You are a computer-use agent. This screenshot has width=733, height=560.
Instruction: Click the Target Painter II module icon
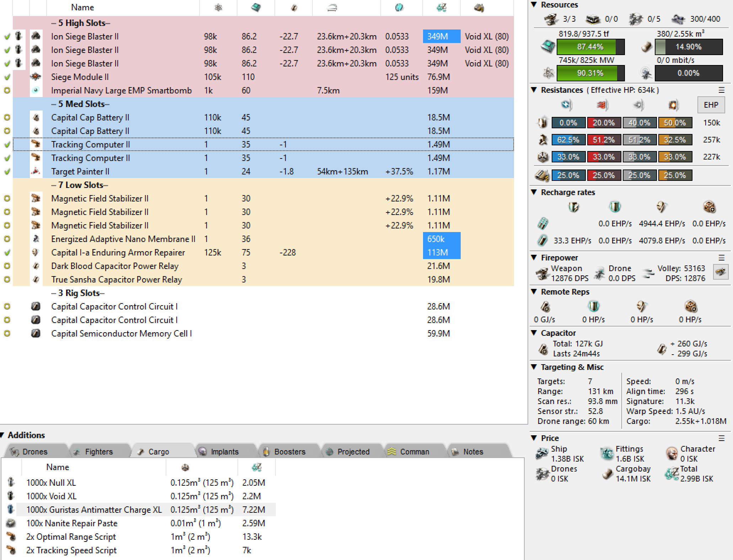coord(36,171)
